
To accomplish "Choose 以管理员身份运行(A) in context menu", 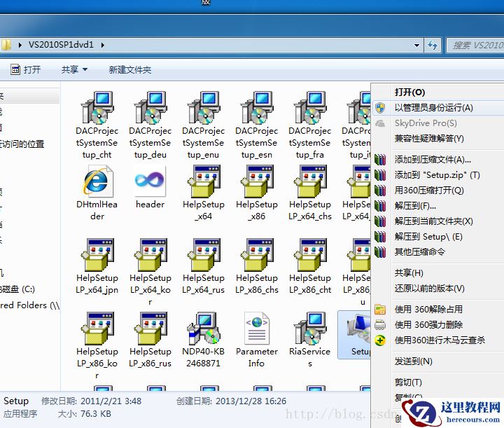I will pyautogui.click(x=437, y=108).
